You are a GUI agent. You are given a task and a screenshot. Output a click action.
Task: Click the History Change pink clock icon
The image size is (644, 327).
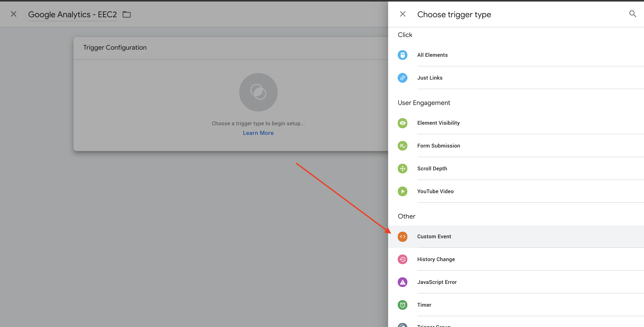click(x=402, y=259)
